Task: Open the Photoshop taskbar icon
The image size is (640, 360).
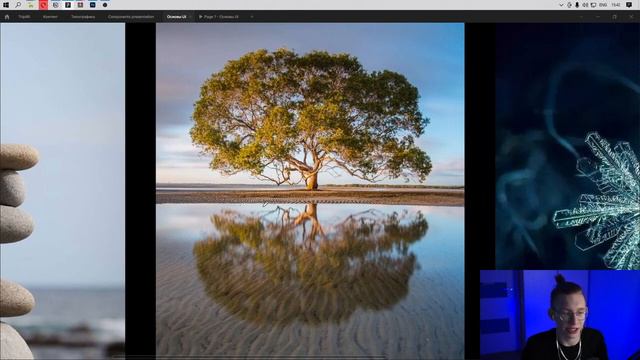Action: point(93,5)
